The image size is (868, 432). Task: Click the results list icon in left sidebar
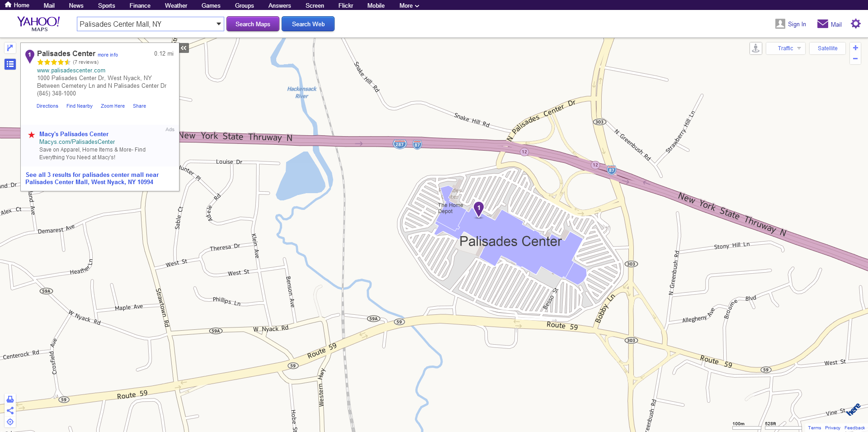pos(10,64)
